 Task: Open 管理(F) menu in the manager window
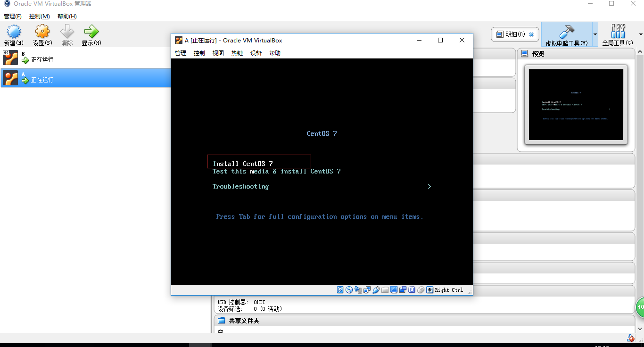coord(13,17)
